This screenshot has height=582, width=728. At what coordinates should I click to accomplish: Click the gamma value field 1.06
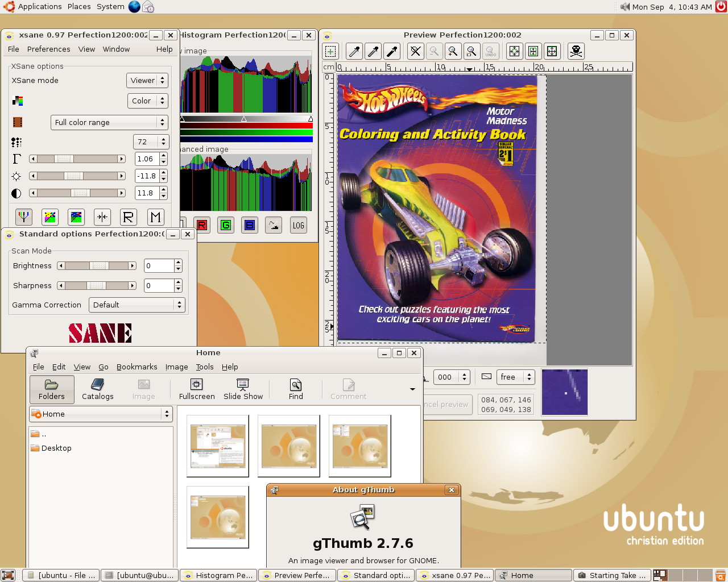[147, 159]
